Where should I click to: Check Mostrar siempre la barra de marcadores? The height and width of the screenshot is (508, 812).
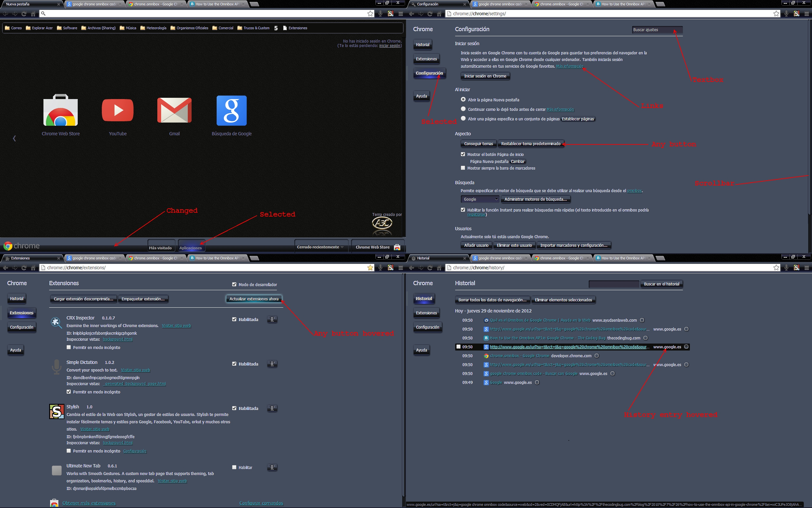tap(463, 168)
